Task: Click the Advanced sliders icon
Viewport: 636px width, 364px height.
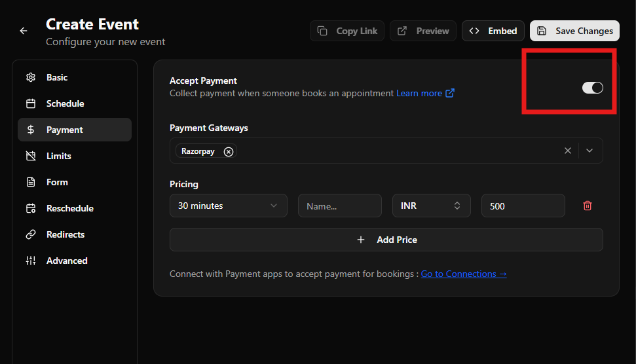Action: pos(31,261)
